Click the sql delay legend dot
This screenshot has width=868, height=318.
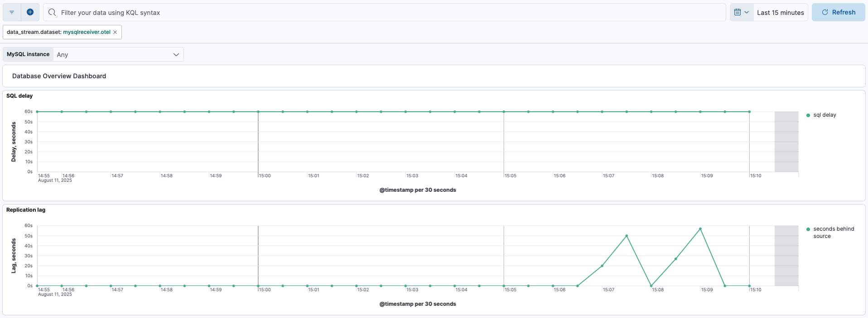tap(808, 115)
